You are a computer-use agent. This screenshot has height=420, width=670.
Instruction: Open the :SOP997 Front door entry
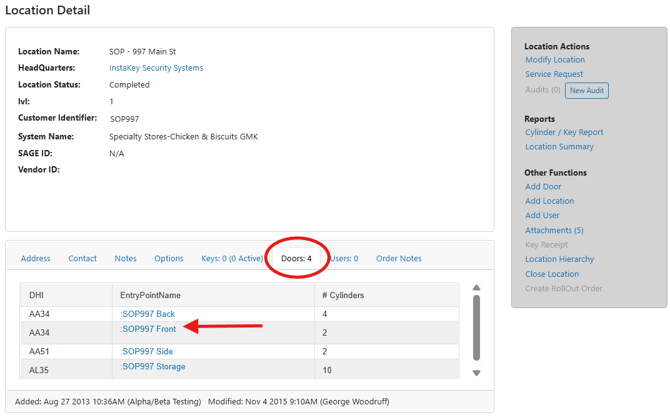[148, 329]
